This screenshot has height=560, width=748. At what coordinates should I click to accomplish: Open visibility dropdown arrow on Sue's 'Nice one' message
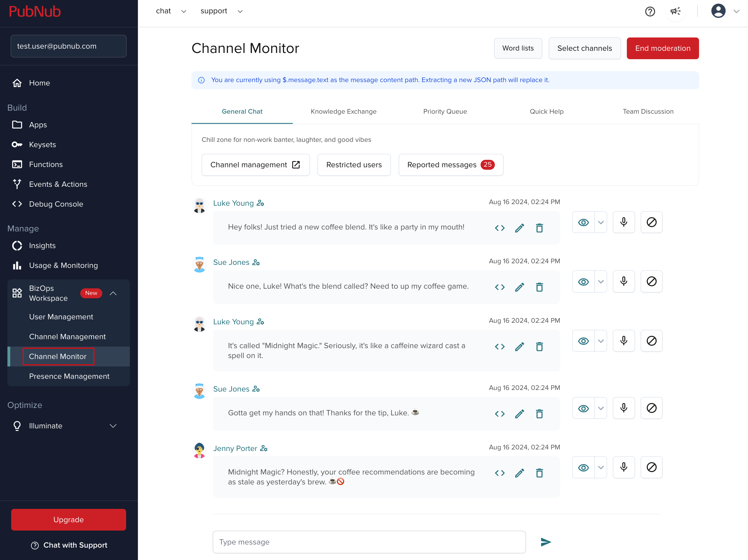tap(601, 281)
